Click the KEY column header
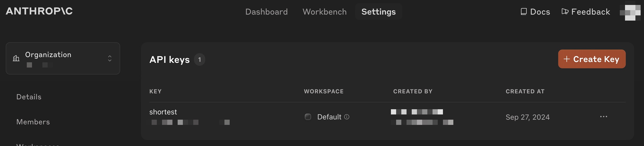 click(155, 92)
